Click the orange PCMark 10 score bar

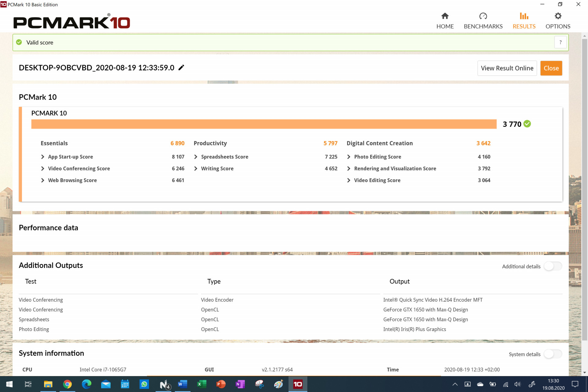click(264, 124)
